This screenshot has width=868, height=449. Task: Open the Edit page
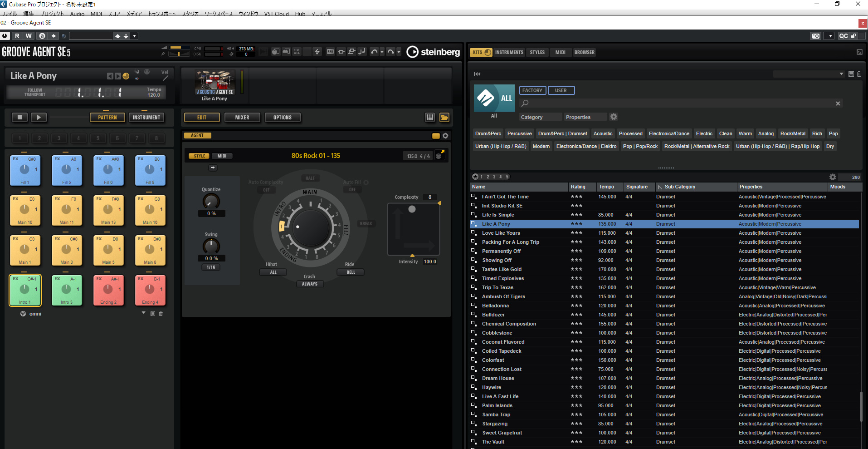pos(202,117)
